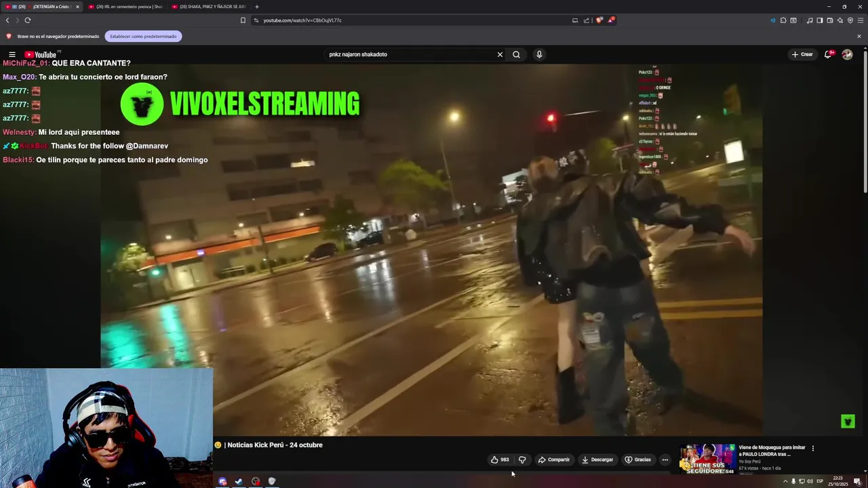Like the video showing 983 likes
Viewport: 868px width, 488px height.
pyautogui.click(x=500, y=460)
